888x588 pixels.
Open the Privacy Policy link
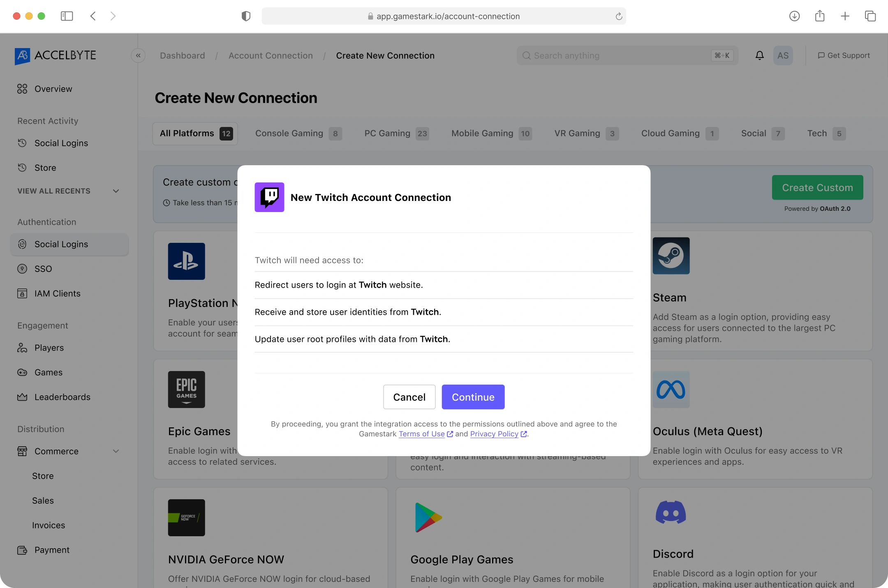pyautogui.click(x=494, y=434)
